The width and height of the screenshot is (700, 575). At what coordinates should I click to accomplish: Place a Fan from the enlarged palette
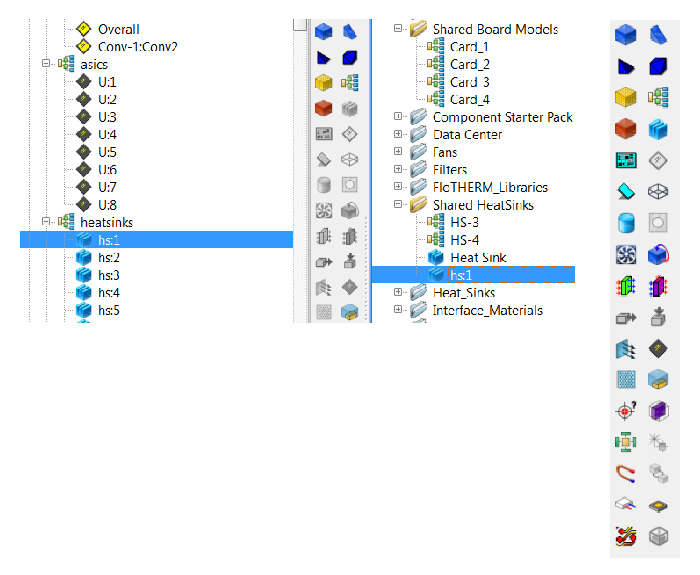tap(625, 255)
